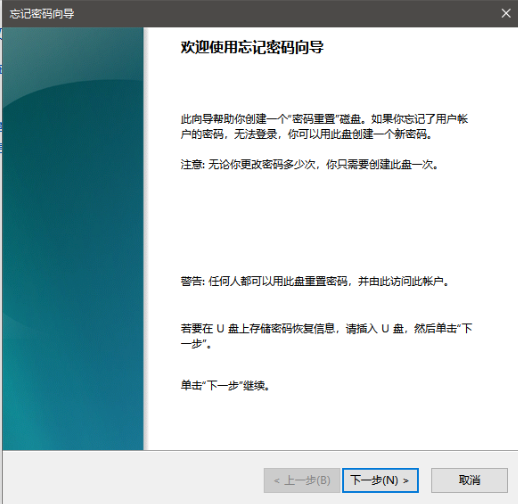Image resolution: width=518 pixels, height=504 pixels.
Task: Click the note starting with 注意: 无论你更改密码多少次
Action: (x=309, y=164)
